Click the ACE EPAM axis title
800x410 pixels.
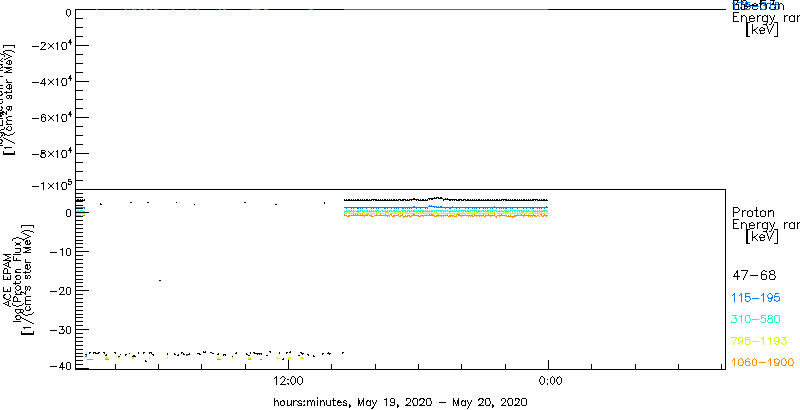click(x=9, y=279)
